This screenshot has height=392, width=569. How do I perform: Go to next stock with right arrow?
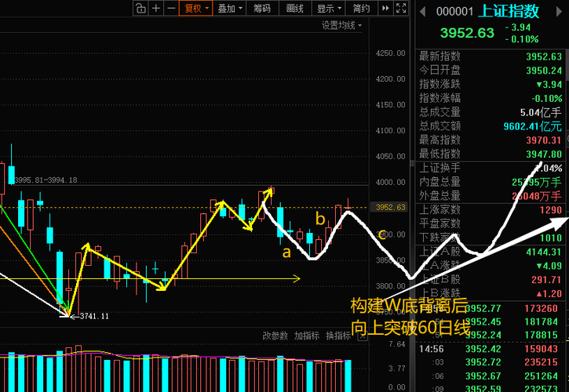pyautogui.click(x=559, y=12)
